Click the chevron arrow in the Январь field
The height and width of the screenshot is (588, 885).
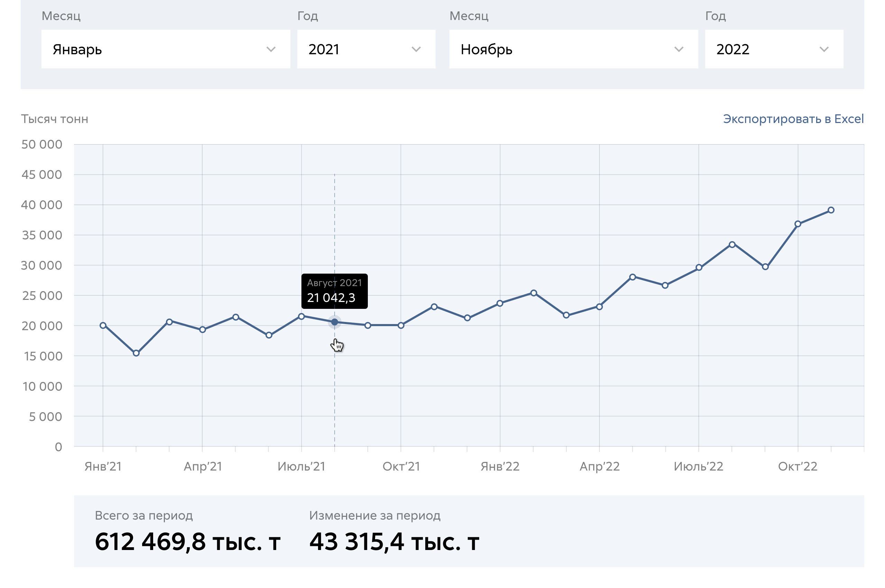(271, 49)
